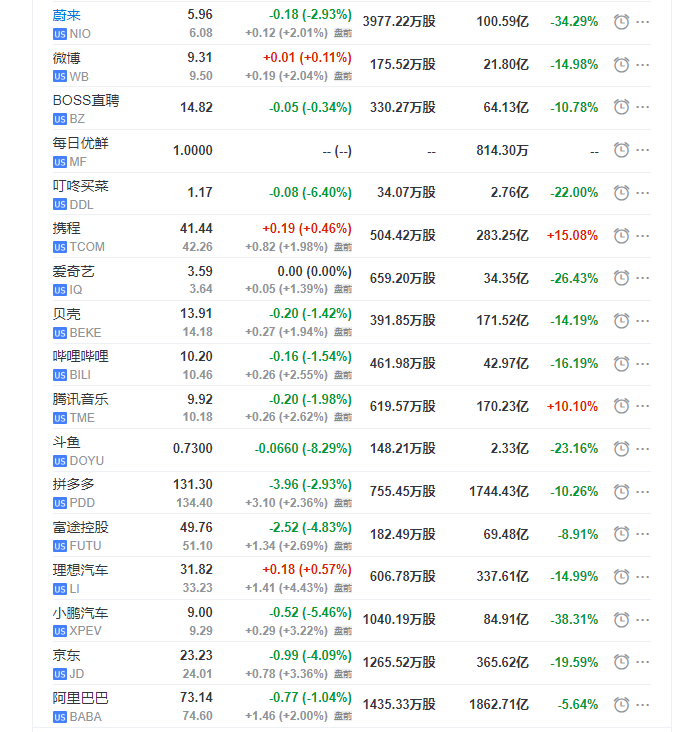Open more options for 理想汽车 row
The image size is (673, 732).
click(x=643, y=577)
